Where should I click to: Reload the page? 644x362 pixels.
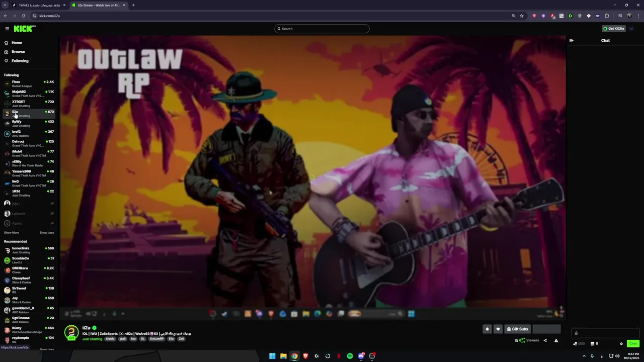[x=23, y=16]
